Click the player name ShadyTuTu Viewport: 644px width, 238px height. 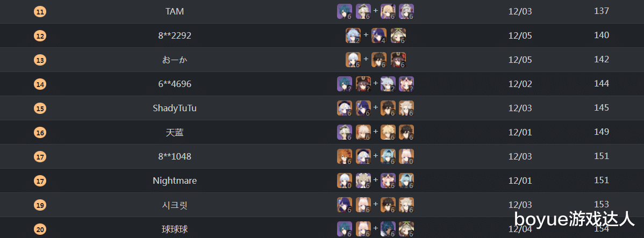[x=175, y=108]
